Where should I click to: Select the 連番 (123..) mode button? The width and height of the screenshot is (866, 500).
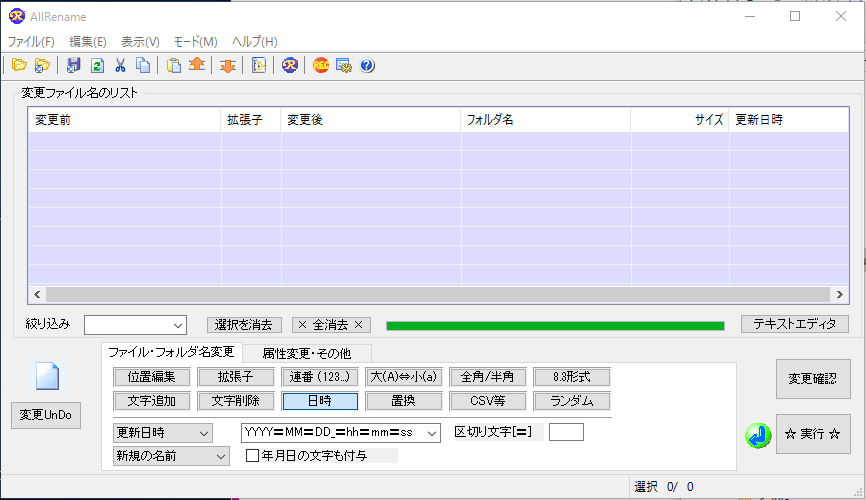tap(320, 377)
